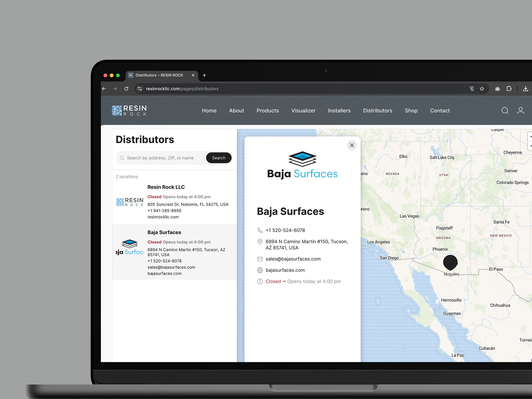Bookmark this page with the star icon

[x=482, y=89]
